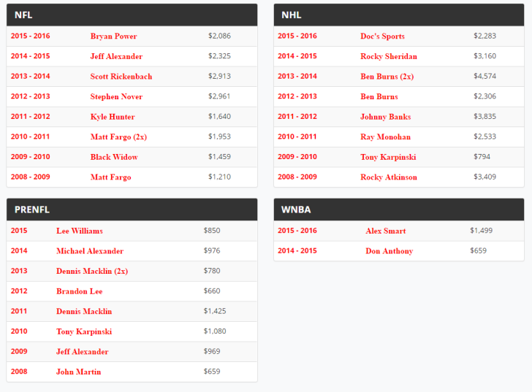
Task: Open John Martin link
Action: (x=79, y=372)
